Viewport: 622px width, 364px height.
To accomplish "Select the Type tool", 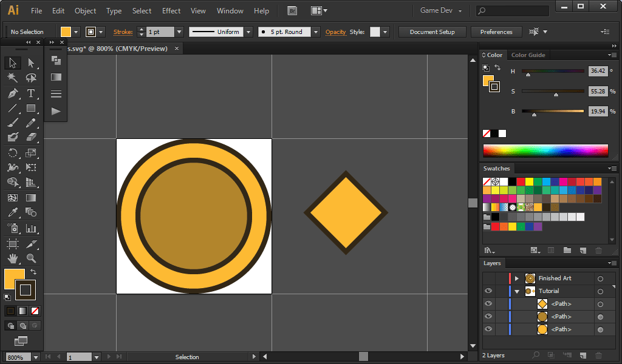I will pyautogui.click(x=31, y=93).
